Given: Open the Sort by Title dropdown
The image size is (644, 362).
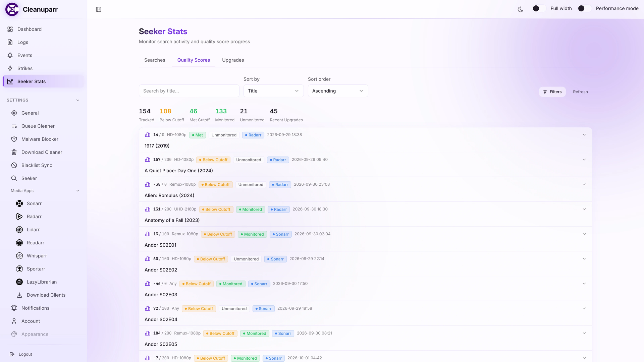Looking at the screenshot, I should coord(273,91).
